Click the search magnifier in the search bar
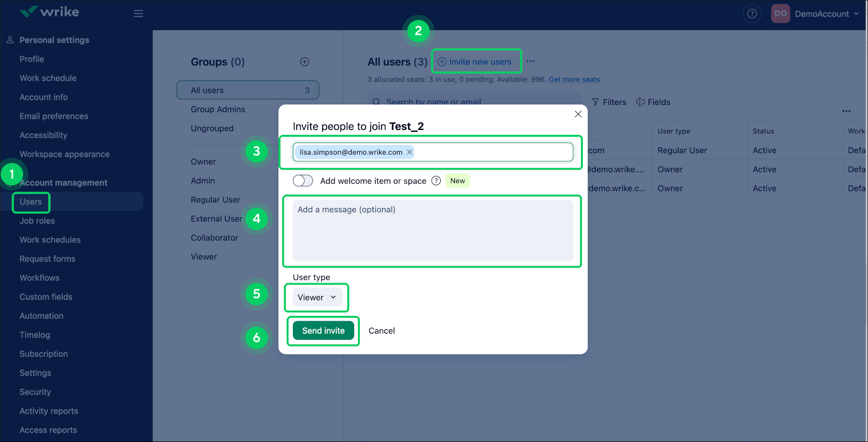Viewport: 868px width, 442px height. coord(376,102)
